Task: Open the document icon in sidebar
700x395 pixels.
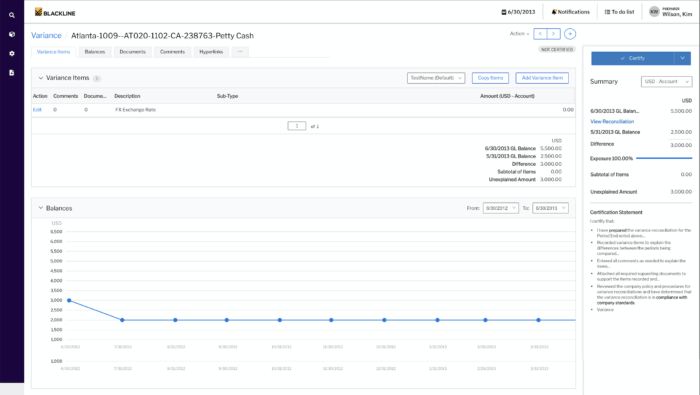Action: pos(12,73)
